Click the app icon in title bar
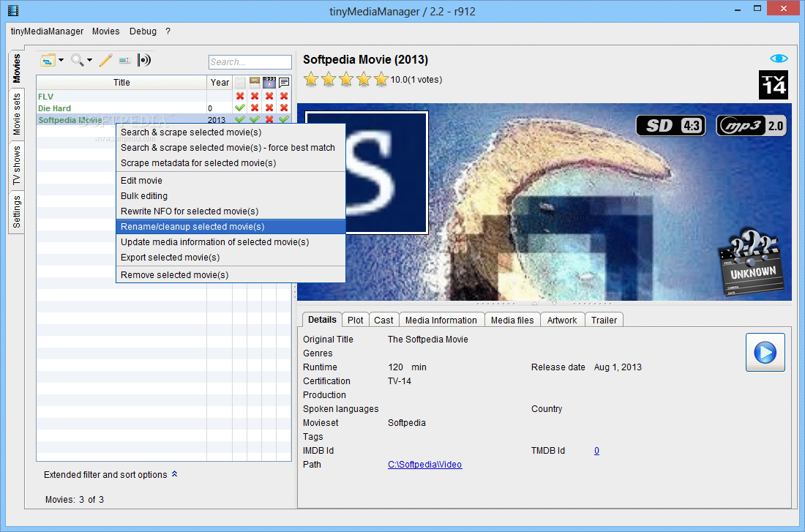This screenshot has width=805, height=532. [x=13, y=10]
